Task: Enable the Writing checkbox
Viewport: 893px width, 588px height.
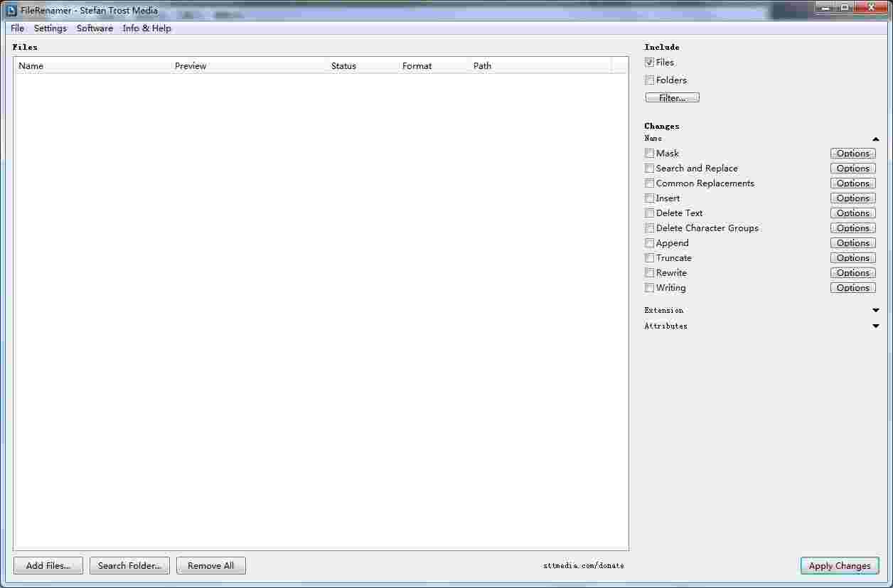Action: (649, 288)
